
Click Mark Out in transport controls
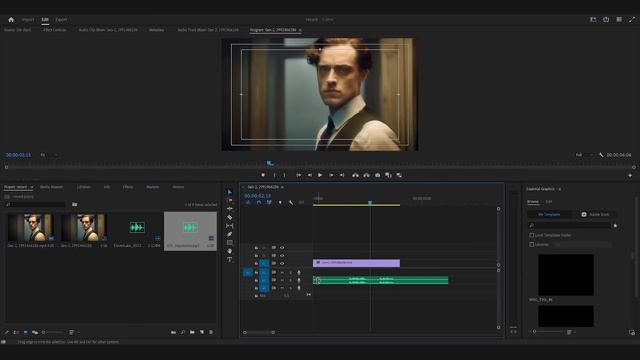point(284,175)
